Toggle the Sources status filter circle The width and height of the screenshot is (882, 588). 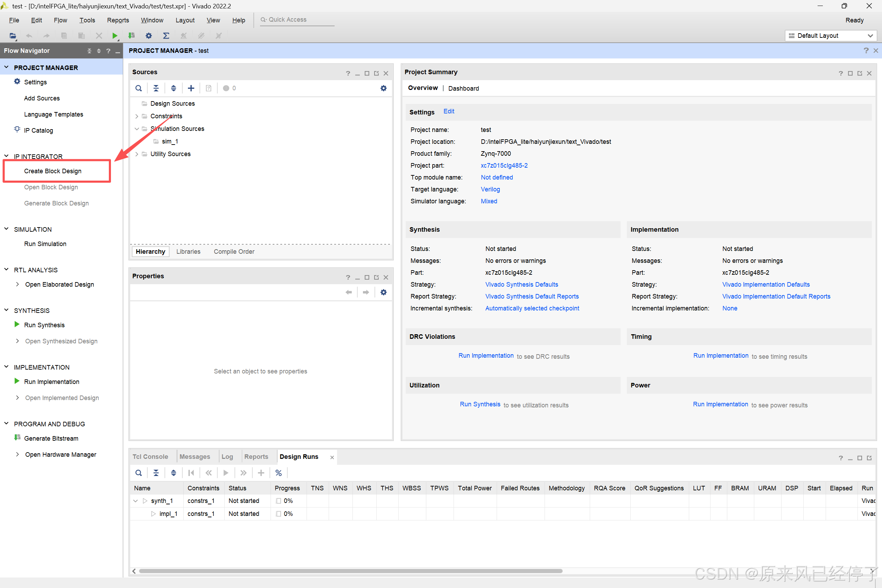(226, 88)
